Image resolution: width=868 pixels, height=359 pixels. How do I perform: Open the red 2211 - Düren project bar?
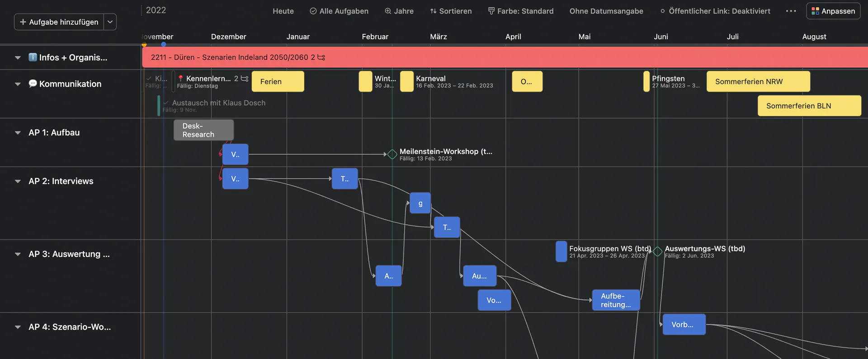[x=505, y=57]
